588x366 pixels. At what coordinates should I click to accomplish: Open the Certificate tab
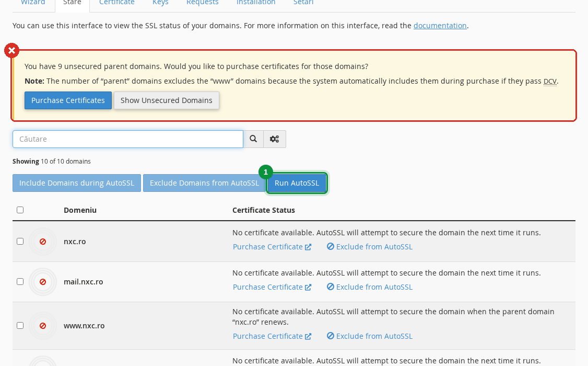117,3
